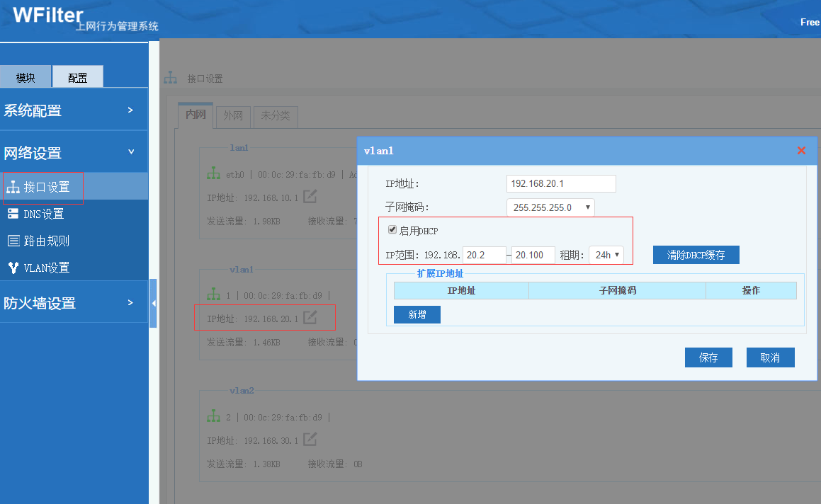Click the IP地址 input field
Viewport: 821px width, 504px height.
pos(561,183)
